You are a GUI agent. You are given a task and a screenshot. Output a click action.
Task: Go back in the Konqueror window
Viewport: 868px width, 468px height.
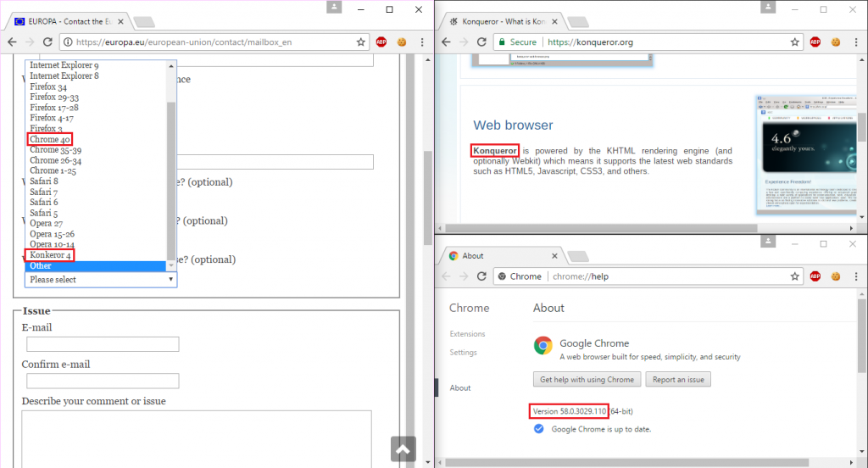click(x=446, y=41)
